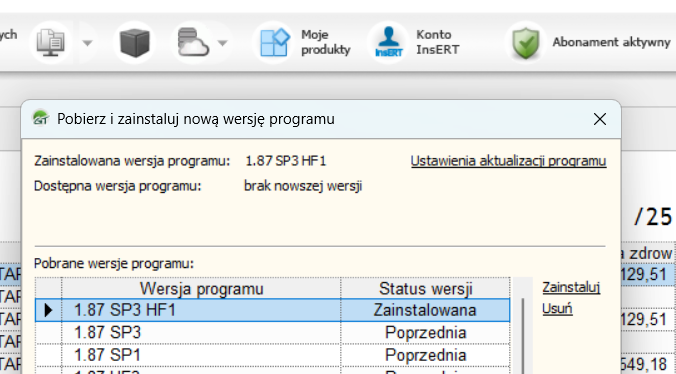Viewport: 676px width, 374px height.
Task: Open dropdown arrow next to computer documents icon
Action: [x=88, y=43]
